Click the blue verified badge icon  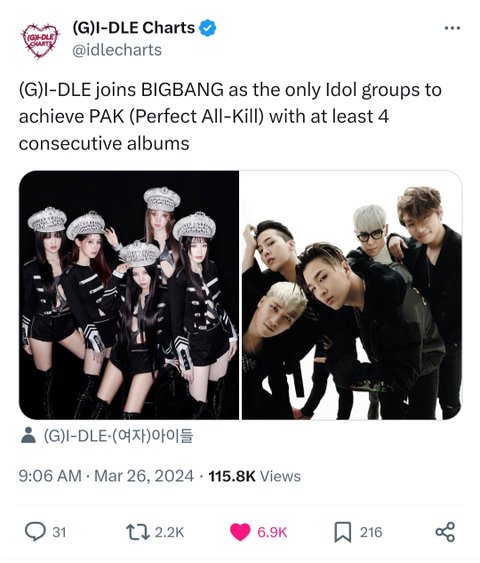207,28
